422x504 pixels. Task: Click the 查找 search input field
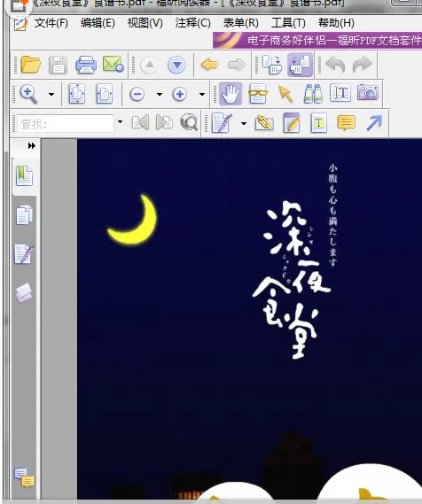click(x=66, y=123)
